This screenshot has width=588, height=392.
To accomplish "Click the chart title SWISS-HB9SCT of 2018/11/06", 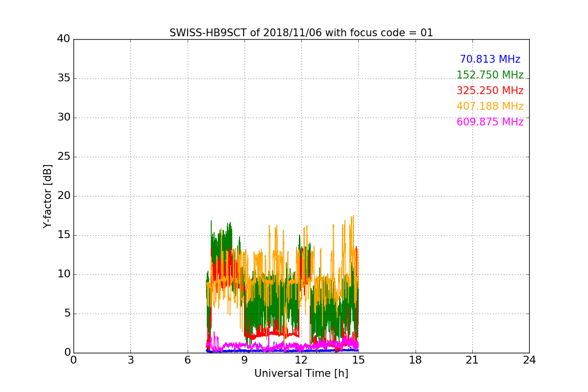I will coord(301,33).
